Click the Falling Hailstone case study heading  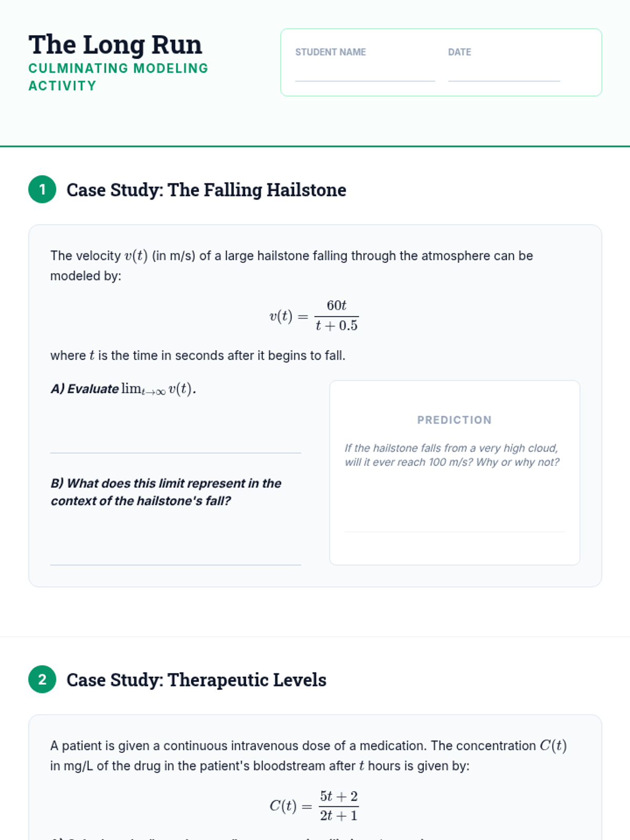coord(206,190)
